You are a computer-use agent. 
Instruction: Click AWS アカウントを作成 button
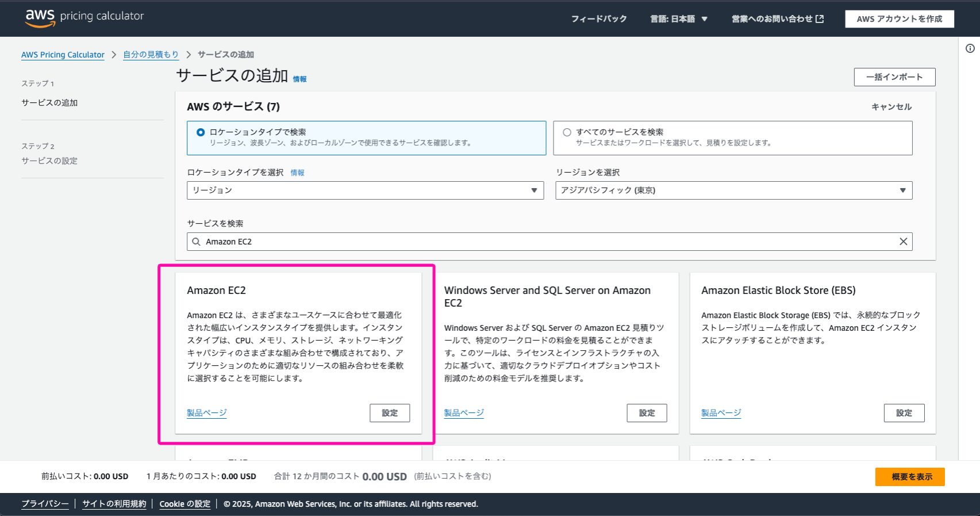point(900,19)
